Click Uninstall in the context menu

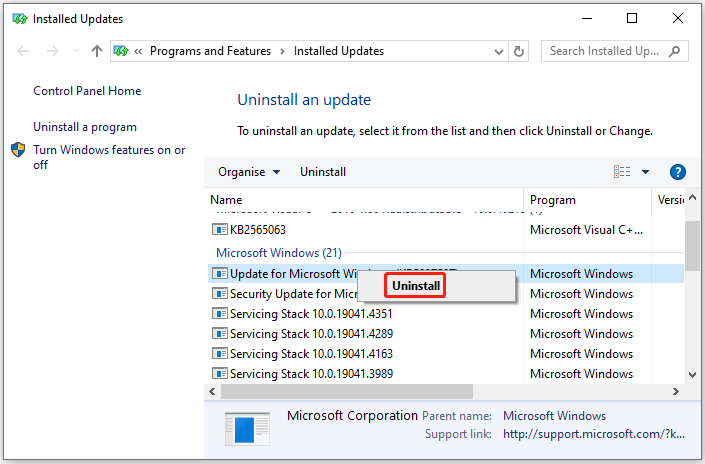coord(415,286)
